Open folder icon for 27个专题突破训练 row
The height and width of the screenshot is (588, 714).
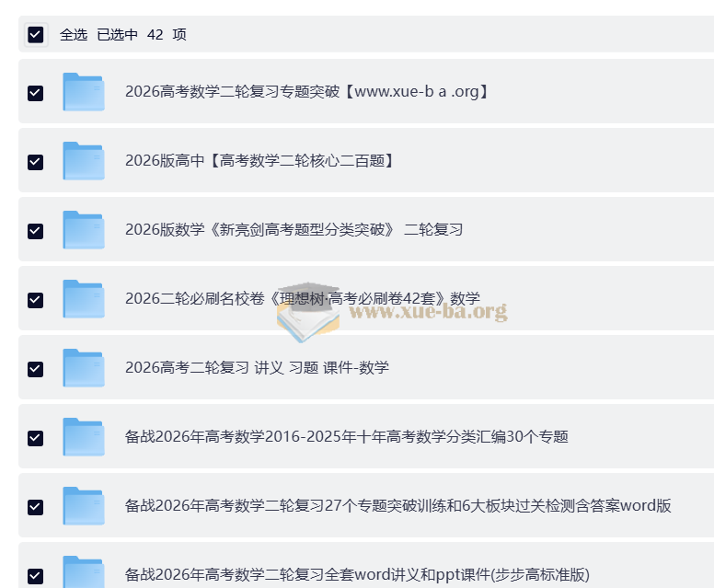83,506
